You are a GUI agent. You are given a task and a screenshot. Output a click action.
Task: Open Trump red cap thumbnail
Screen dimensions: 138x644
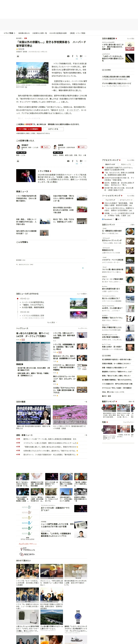click(26, 175)
